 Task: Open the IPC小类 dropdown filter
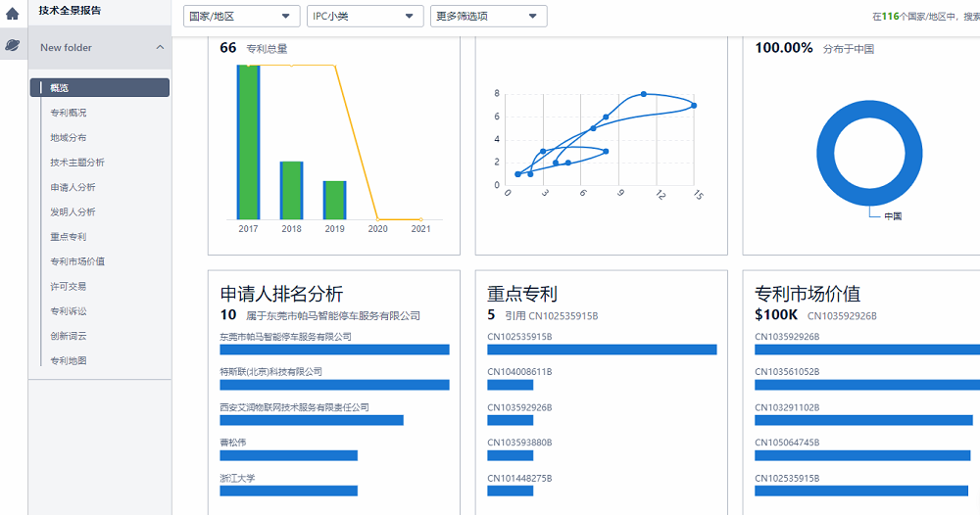point(365,17)
